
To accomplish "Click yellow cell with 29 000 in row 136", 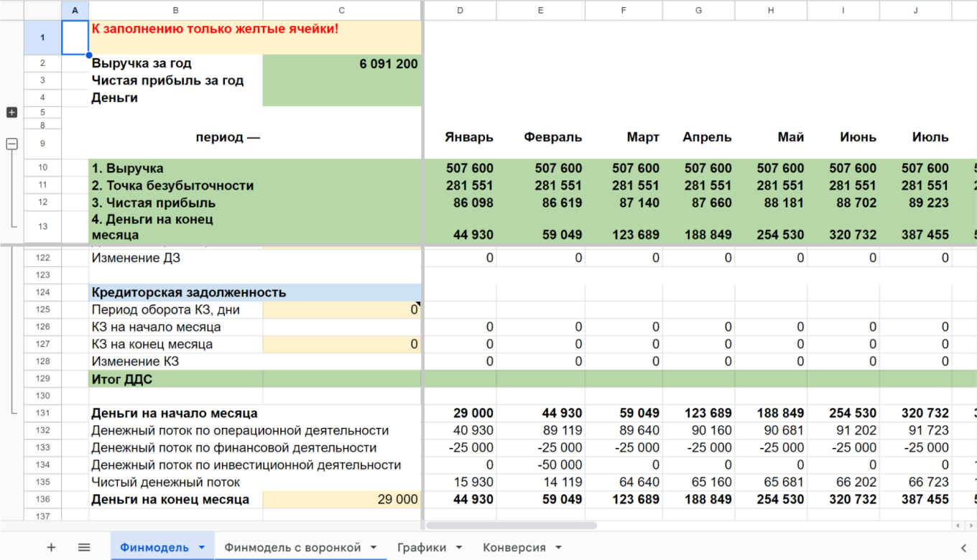I will 341,499.
